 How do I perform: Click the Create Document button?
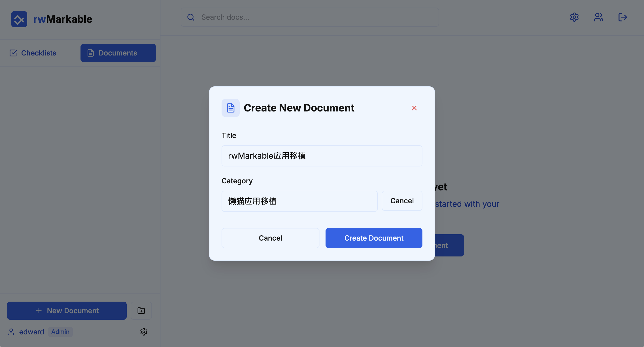(x=374, y=238)
